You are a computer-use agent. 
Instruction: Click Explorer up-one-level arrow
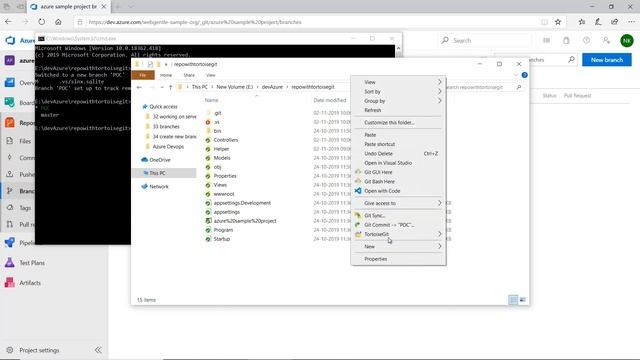pyautogui.click(x=171, y=87)
